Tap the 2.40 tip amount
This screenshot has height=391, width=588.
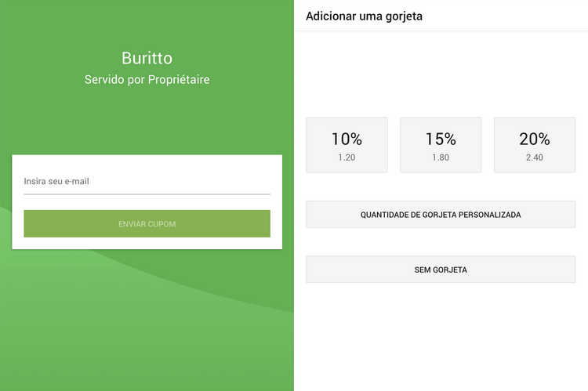[535, 158]
